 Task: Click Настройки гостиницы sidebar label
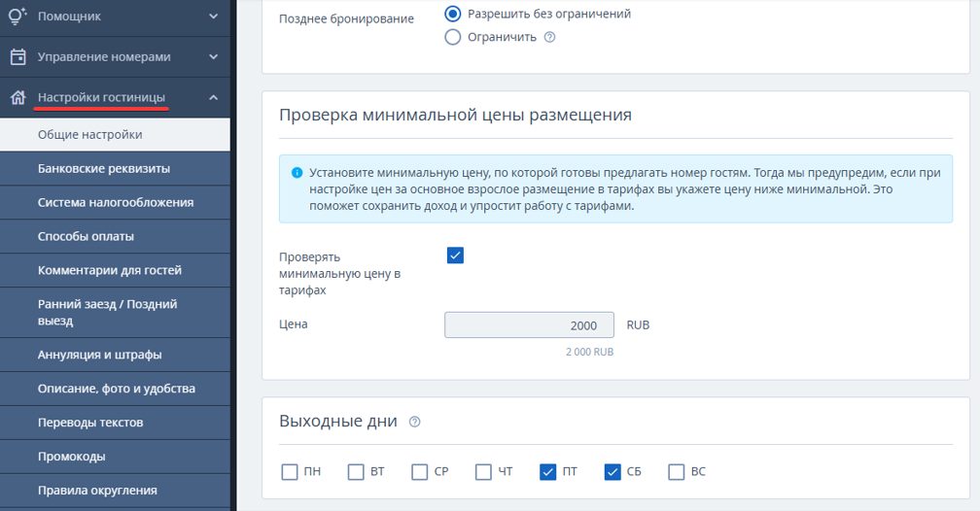click(101, 97)
